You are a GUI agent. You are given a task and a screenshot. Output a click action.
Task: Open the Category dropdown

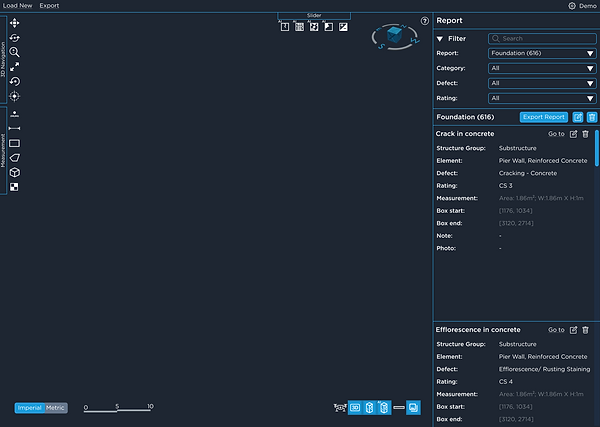542,68
